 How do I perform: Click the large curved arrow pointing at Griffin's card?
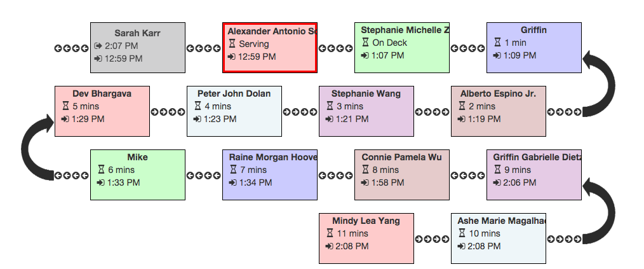pyautogui.click(x=598, y=84)
